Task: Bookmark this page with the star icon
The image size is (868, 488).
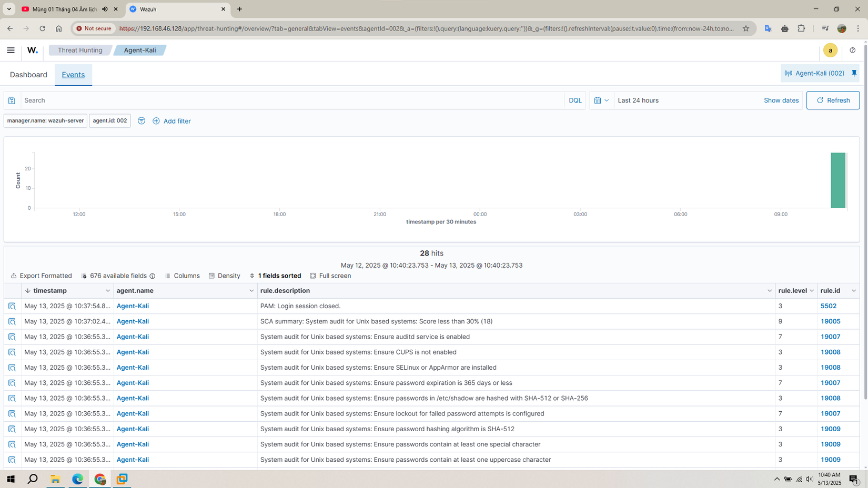Action: 745,28
